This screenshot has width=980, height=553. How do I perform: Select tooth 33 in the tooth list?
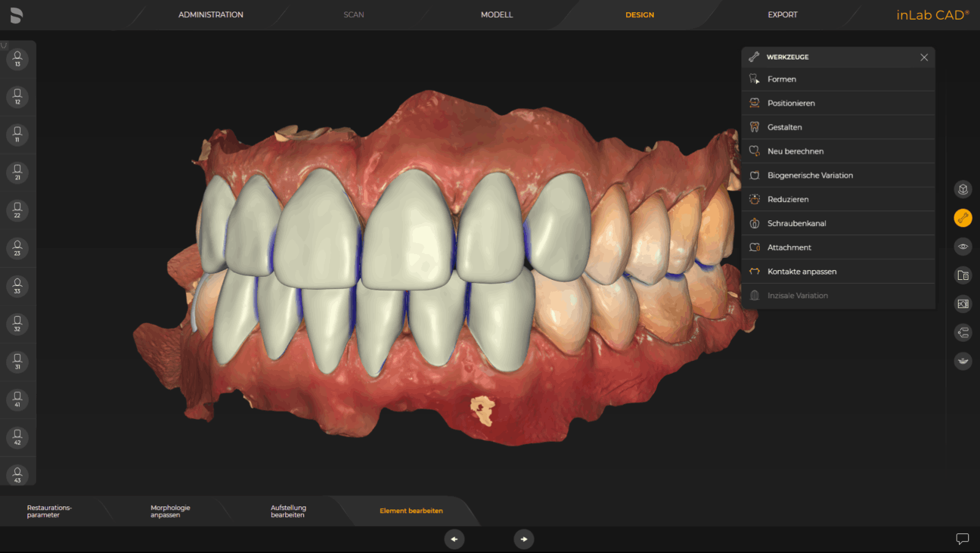(x=17, y=286)
